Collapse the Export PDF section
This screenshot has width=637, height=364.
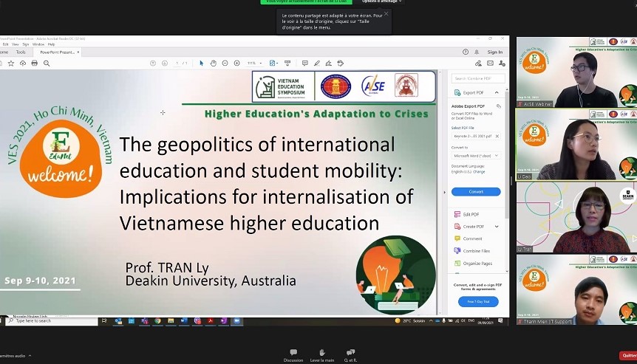pyautogui.click(x=497, y=93)
